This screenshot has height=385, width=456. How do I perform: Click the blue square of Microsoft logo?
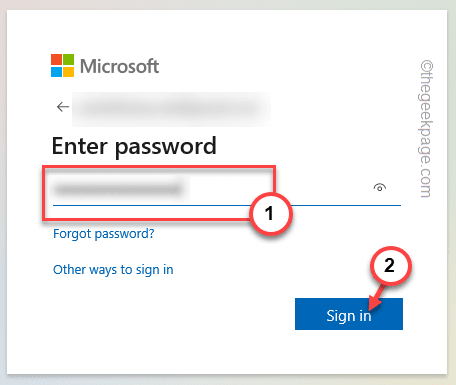pyautogui.click(x=56, y=72)
